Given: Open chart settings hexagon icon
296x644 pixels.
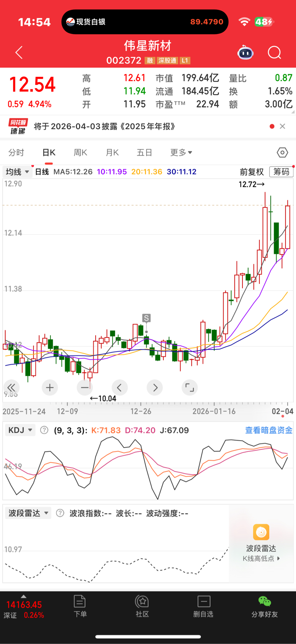Looking at the screenshot, I should [282, 152].
